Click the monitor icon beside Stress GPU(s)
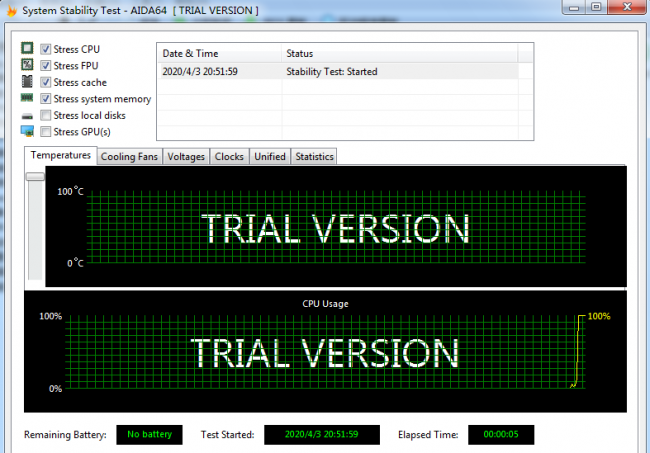The height and width of the screenshot is (453, 650). 27,131
